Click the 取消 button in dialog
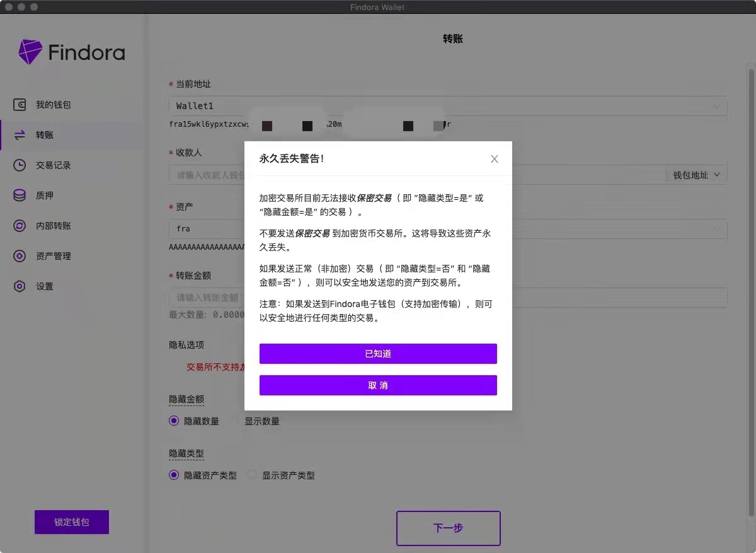This screenshot has height=553, width=756. 378,385
